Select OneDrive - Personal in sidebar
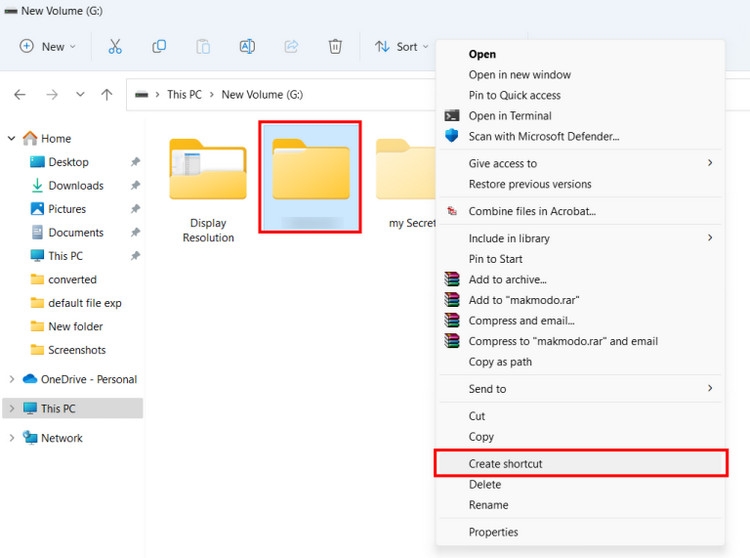750x558 pixels. 80,379
